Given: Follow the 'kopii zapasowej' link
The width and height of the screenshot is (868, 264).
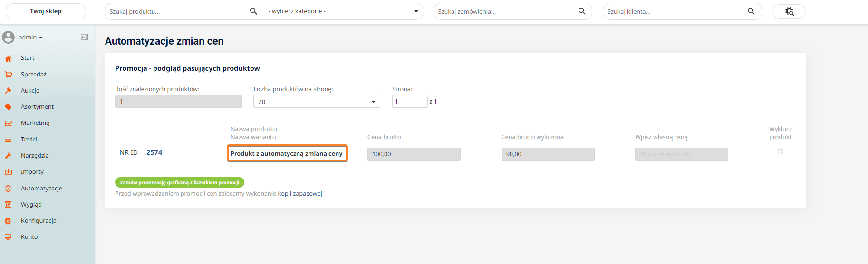Looking at the screenshot, I should point(300,194).
